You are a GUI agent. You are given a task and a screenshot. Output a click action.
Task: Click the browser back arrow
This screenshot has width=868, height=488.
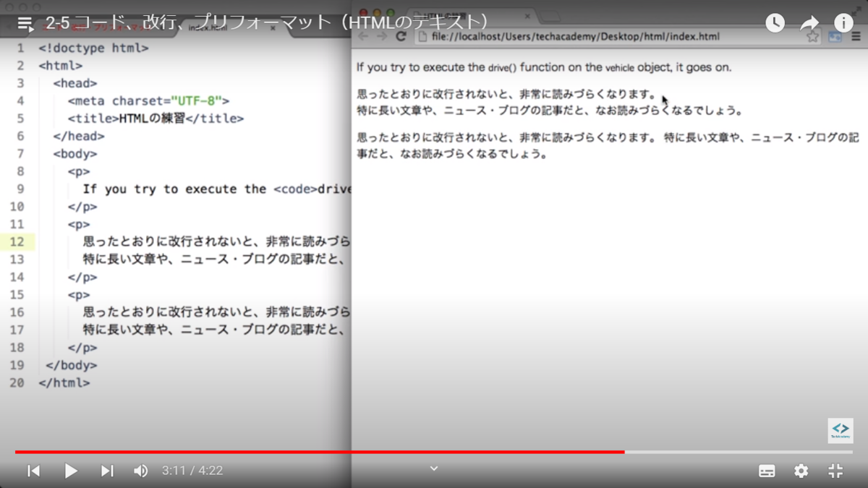[x=364, y=36]
